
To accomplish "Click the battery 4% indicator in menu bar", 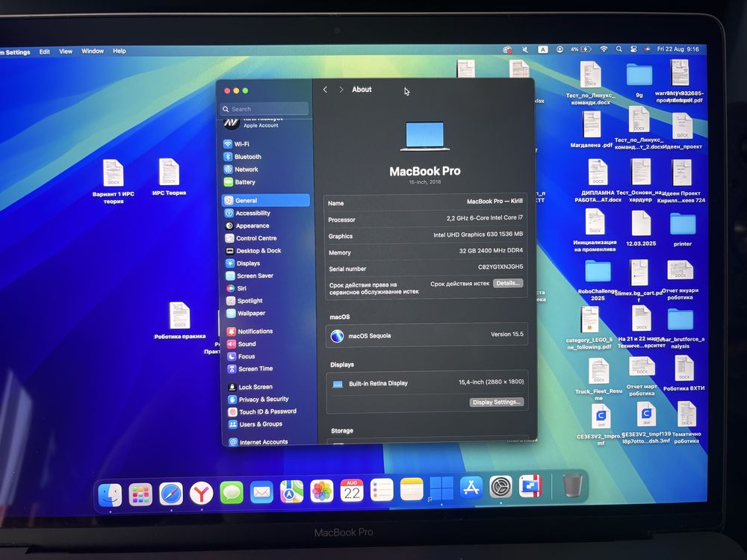I will coord(580,49).
